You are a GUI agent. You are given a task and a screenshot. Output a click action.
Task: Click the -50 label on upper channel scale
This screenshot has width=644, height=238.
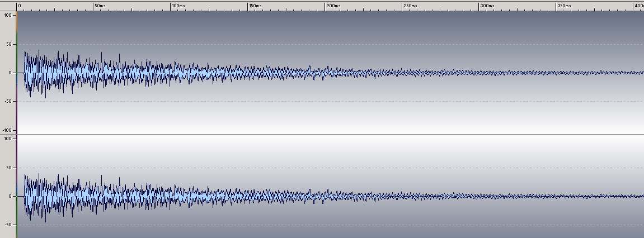(8, 101)
